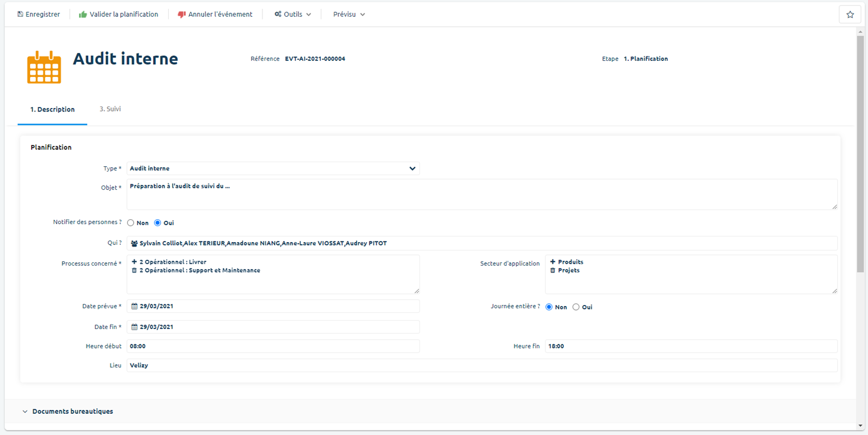Switch to the 3. Suivi tab

point(110,109)
